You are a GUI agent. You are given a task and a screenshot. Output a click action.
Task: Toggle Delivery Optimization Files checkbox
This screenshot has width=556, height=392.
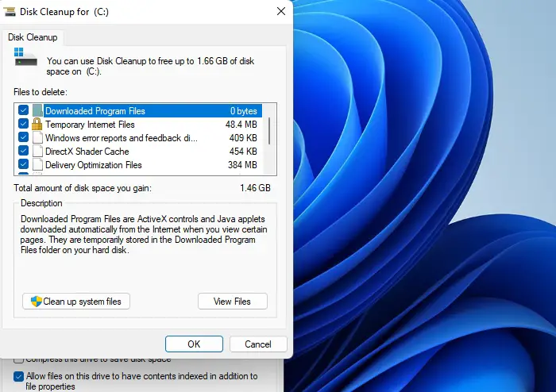(x=23, y=164)
